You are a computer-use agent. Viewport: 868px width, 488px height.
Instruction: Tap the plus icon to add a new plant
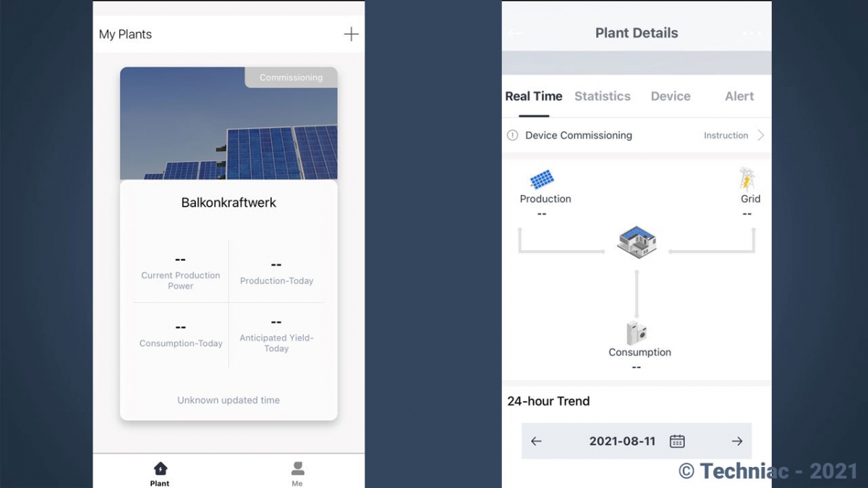point(351,34)
